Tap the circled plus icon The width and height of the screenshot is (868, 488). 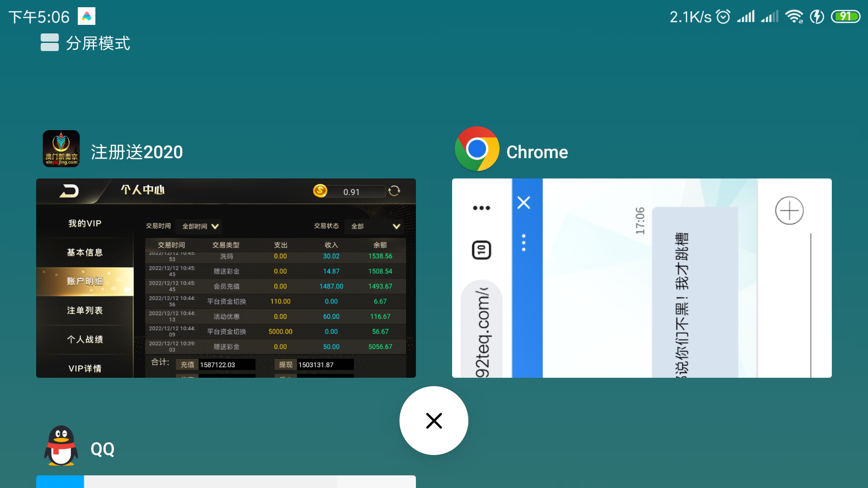(x=789, y=211)
